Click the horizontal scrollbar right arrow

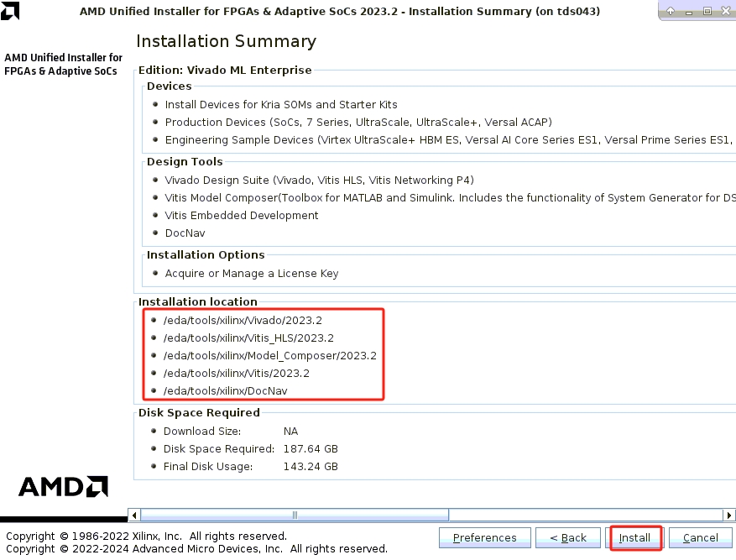point(728,515)
